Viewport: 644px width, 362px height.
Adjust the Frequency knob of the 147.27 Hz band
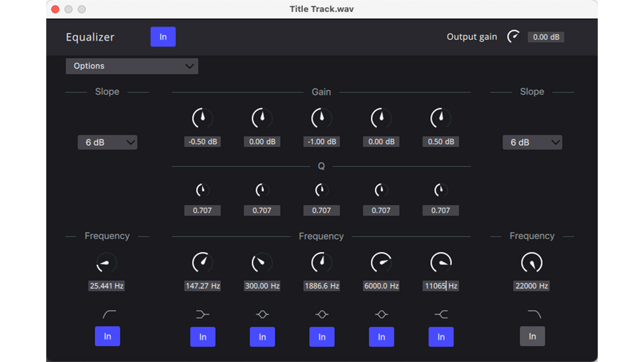point(203,262)
